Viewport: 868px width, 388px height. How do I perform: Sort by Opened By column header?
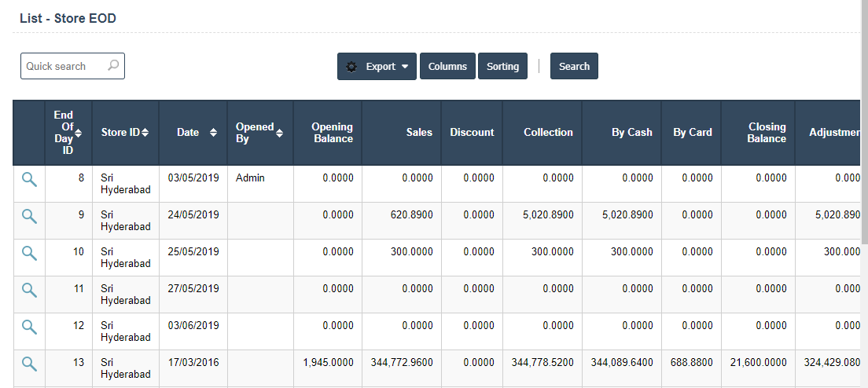(x=259, y=132)
